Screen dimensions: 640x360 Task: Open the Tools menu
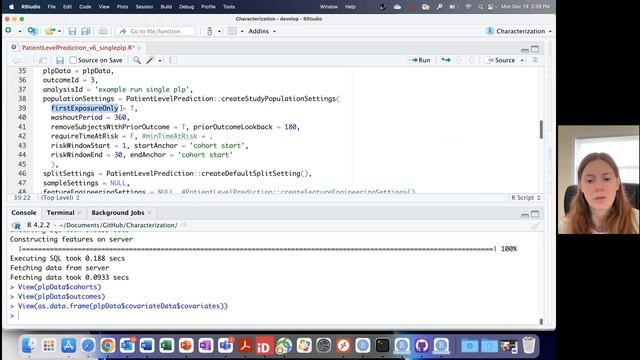[x=229, y=7]
